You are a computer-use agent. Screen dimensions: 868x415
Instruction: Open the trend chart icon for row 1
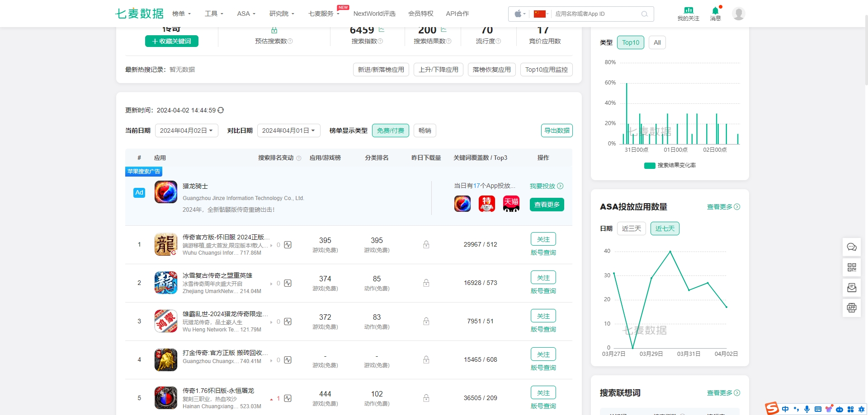click(x=288, y=245)
